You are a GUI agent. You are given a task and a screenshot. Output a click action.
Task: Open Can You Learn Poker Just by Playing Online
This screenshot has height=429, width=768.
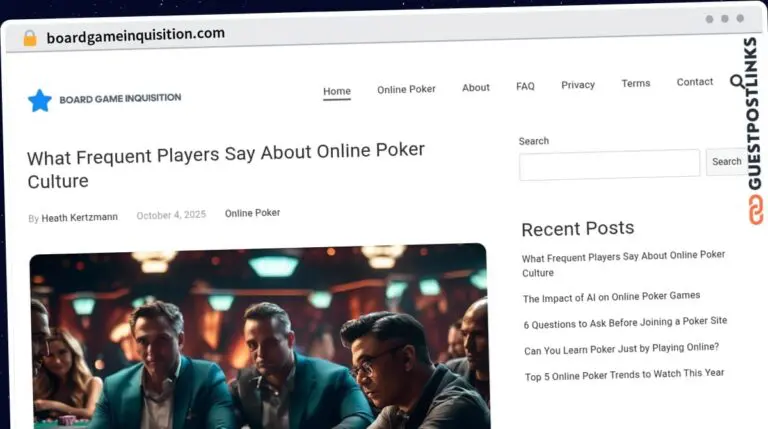coord(622,349)
